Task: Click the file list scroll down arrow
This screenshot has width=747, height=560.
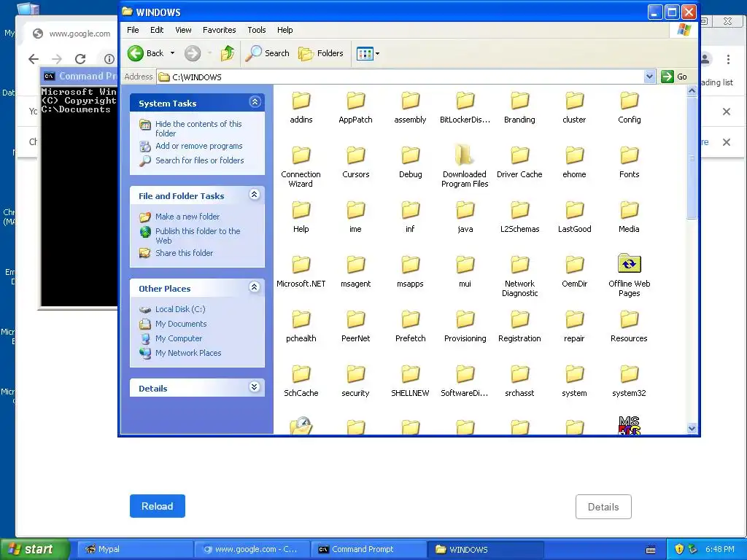Action: coord(692,428)
